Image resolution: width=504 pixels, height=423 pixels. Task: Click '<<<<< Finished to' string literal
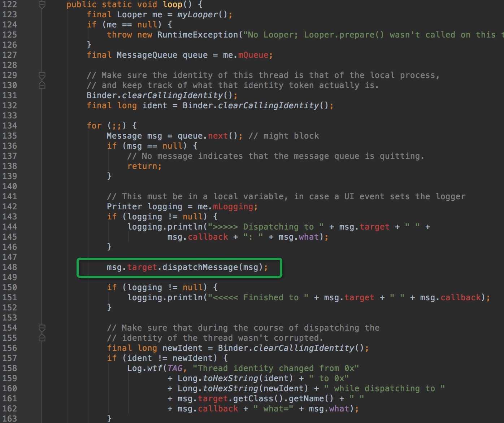258,298
